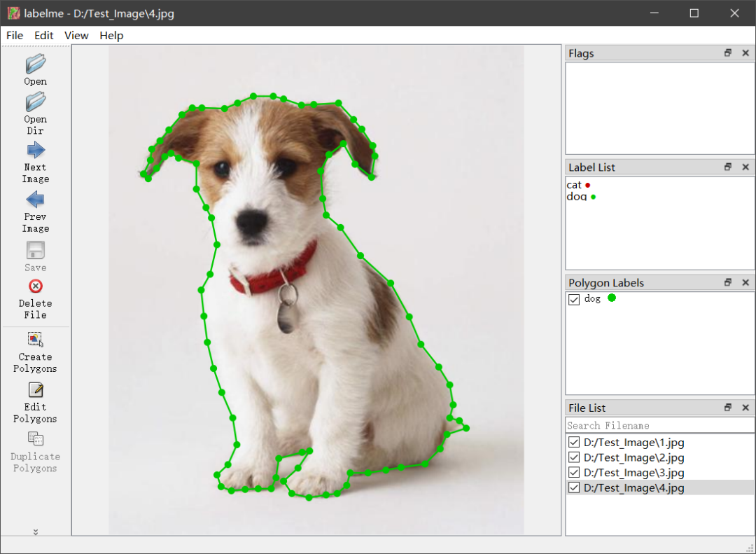Go to Prev Image with arrow icon
The height and width of the screenshot is (554, 756).
coord(36,200)
